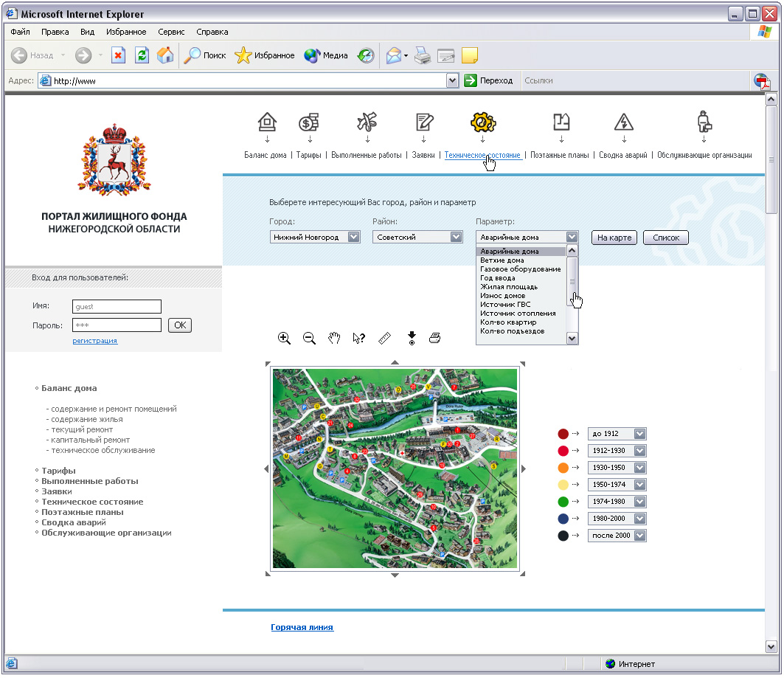Click the Пароль password input field
The height and width of the screenshot is (678, 784).
coord(117,325)
